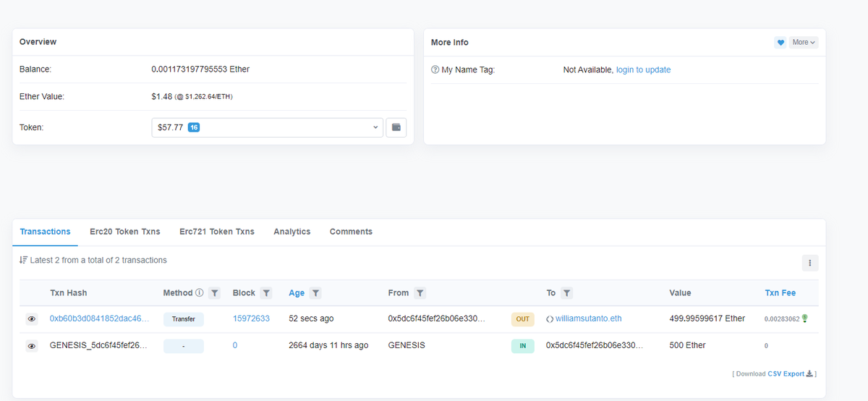Open the three-dot options menu above the table

[810, 263]
